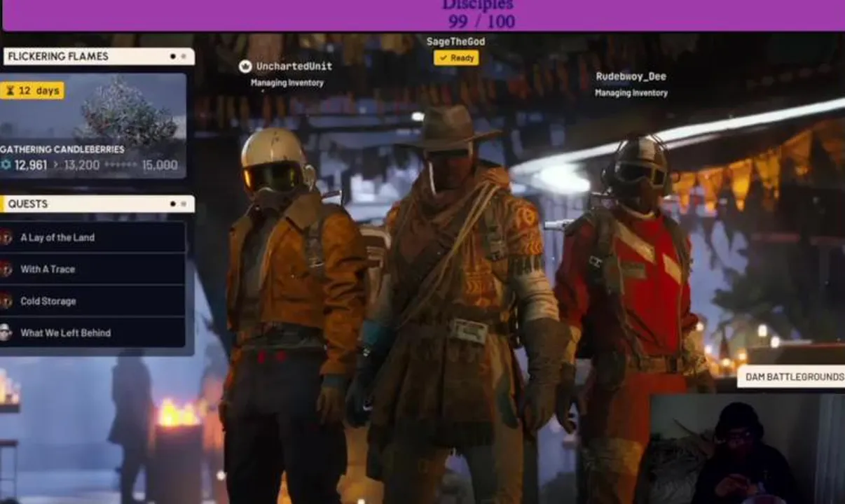845x504 pixels.
Task: Select the Rudebwoy_Dee player name
Action: [631, 76]
